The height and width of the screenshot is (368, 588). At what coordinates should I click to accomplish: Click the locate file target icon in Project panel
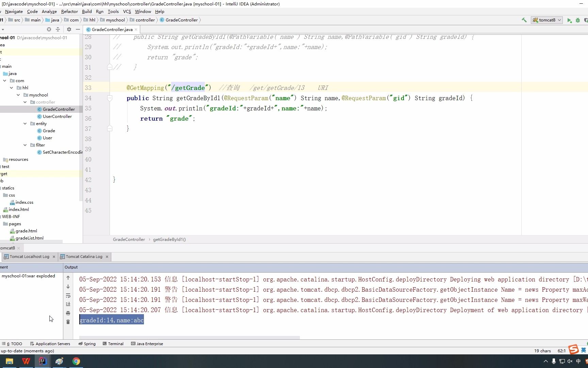(49, 29)
